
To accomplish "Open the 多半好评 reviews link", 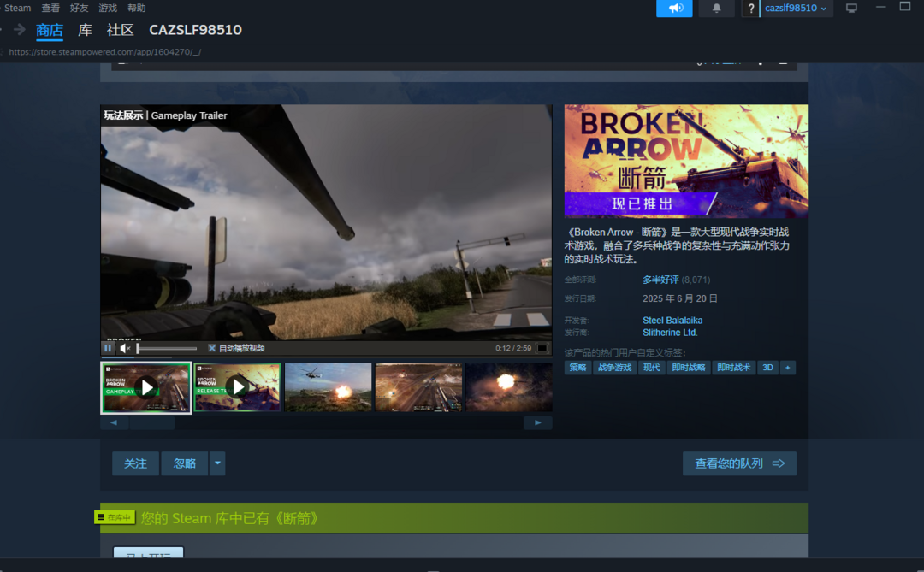I will coord(660,280).
